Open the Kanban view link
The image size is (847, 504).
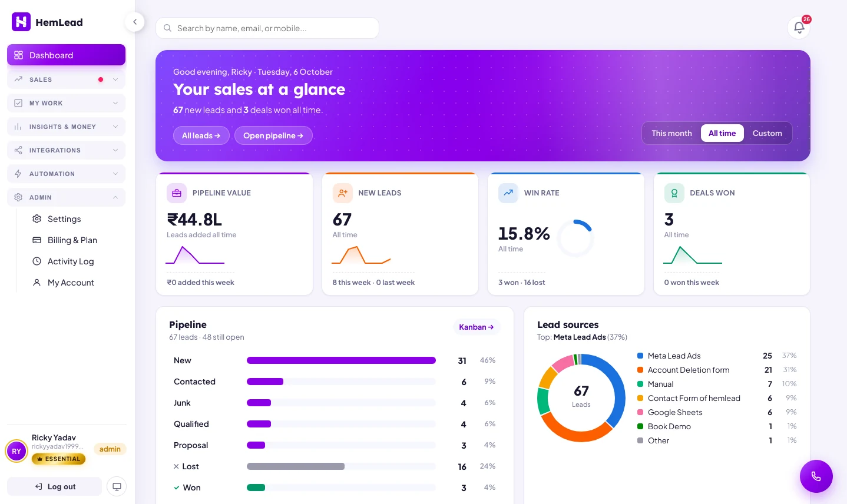tap(477, 327)
